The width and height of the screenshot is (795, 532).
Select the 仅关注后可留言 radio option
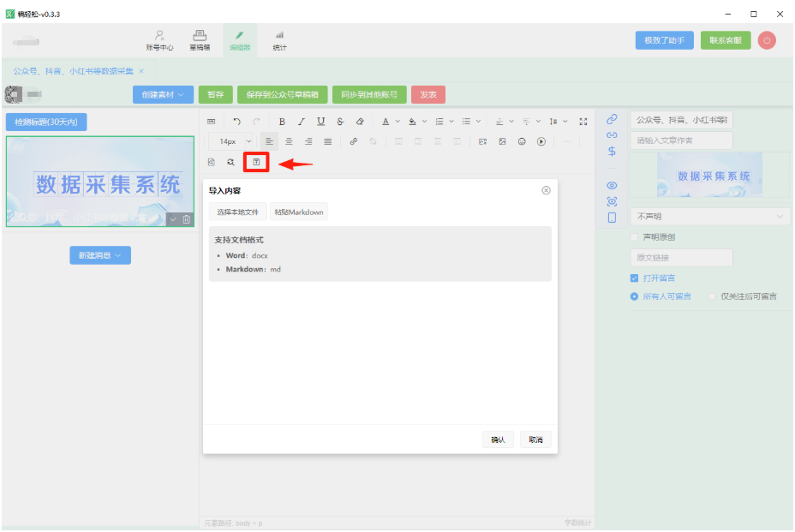[712, 296]
